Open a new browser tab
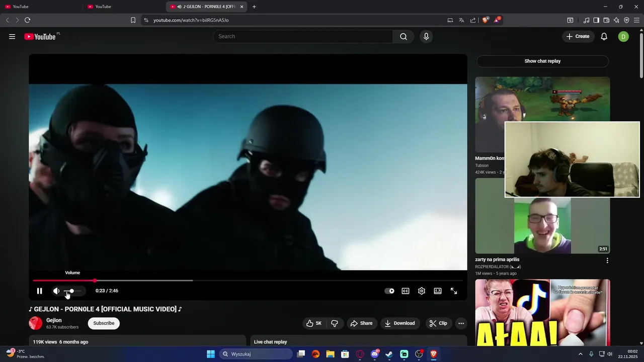The image size is (644, 362). [x=254, y=7]
